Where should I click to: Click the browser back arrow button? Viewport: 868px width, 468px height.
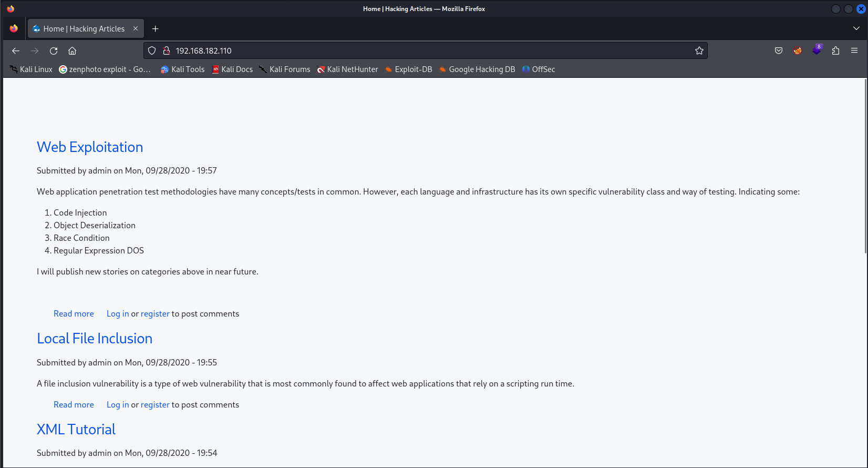[x=16, y=51]
